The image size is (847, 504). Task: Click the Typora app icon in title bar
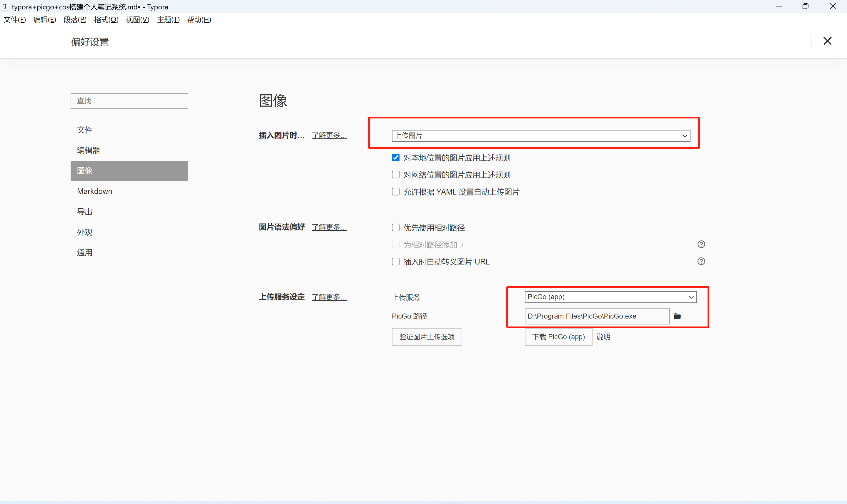click(5, 6)
